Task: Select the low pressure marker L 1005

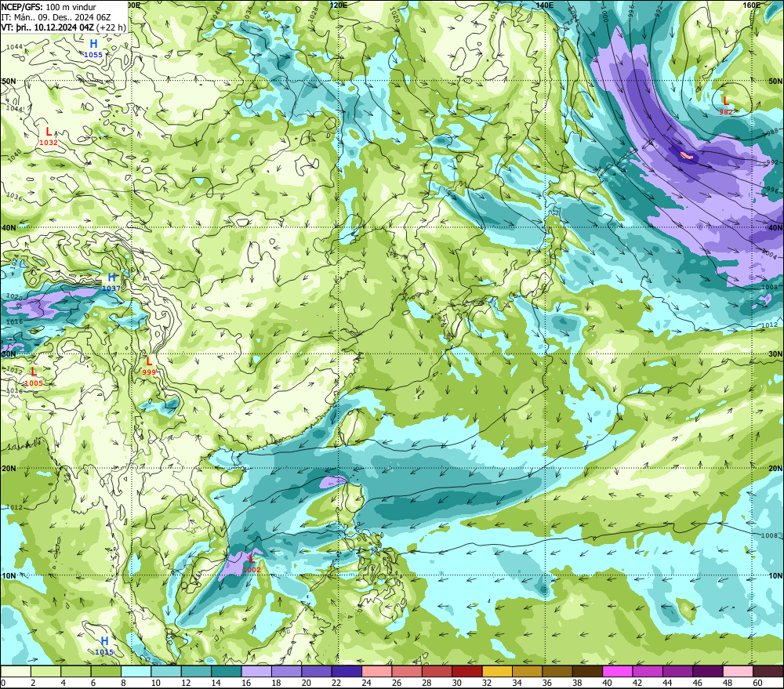Action: (34, 377)
